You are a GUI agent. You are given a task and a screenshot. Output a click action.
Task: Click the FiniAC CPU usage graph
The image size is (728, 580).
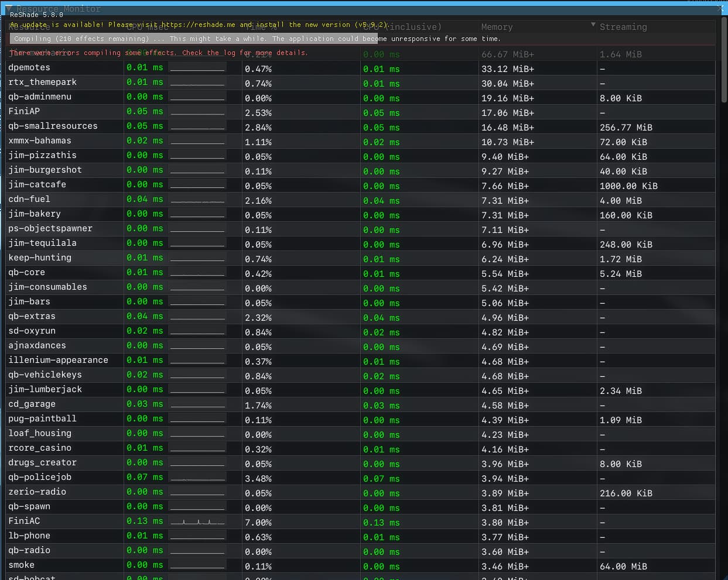[x=197, y=521]
